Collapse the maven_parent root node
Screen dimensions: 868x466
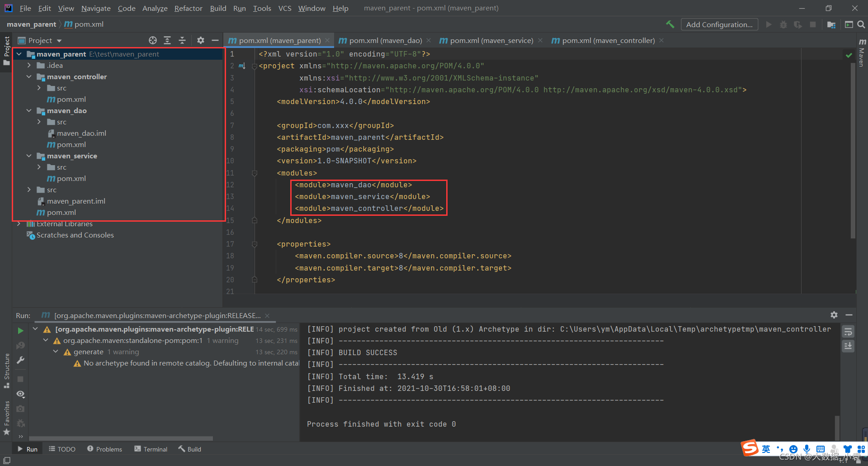click(x=19, y=54)
